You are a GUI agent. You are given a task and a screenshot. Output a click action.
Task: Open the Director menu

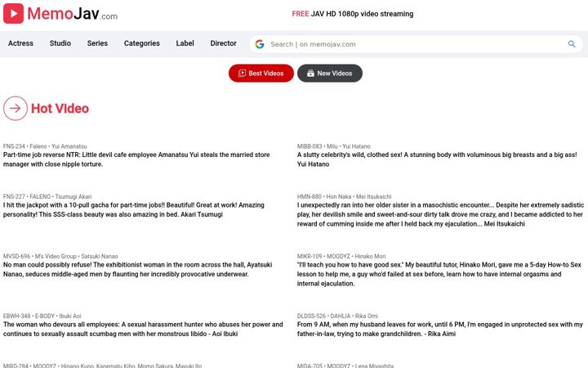click(x=223, y=43)
